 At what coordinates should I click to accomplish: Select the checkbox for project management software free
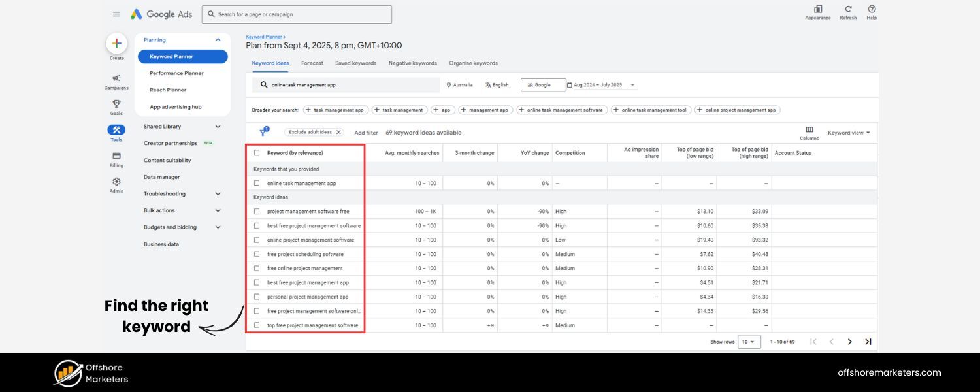click(257, 211)
